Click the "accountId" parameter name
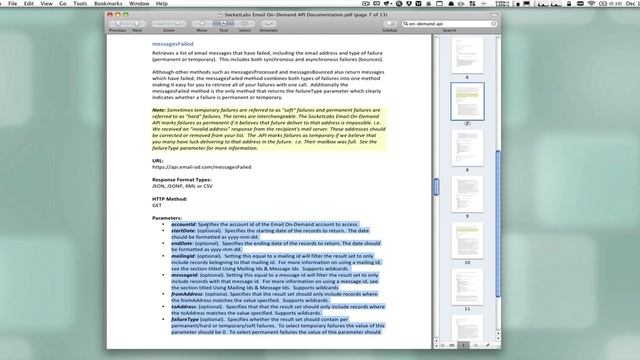 [x=183, y=224]
